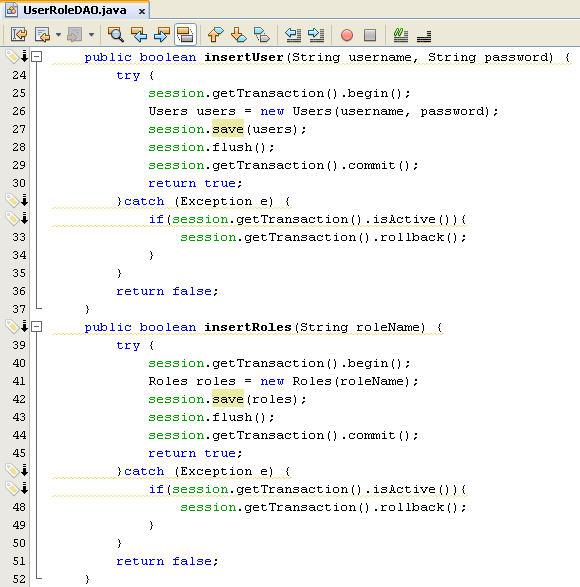580x587 pixels.
Task: Go to next bookmark icon
Action: (239, 35)
